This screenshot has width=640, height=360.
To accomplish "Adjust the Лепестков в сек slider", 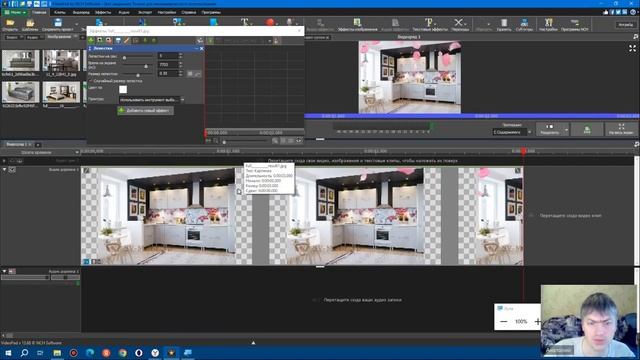I will [138, 57].
